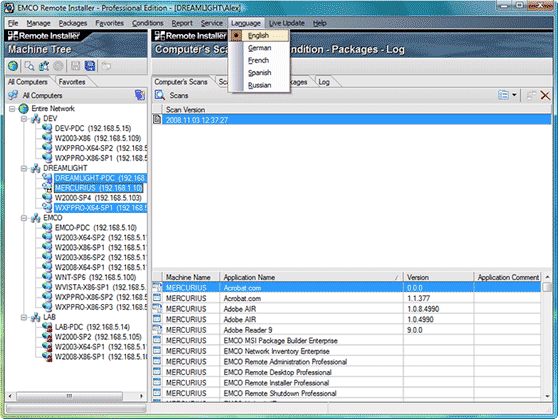Select English language radio option
558x419 pixels.
[x=259, y=35]
